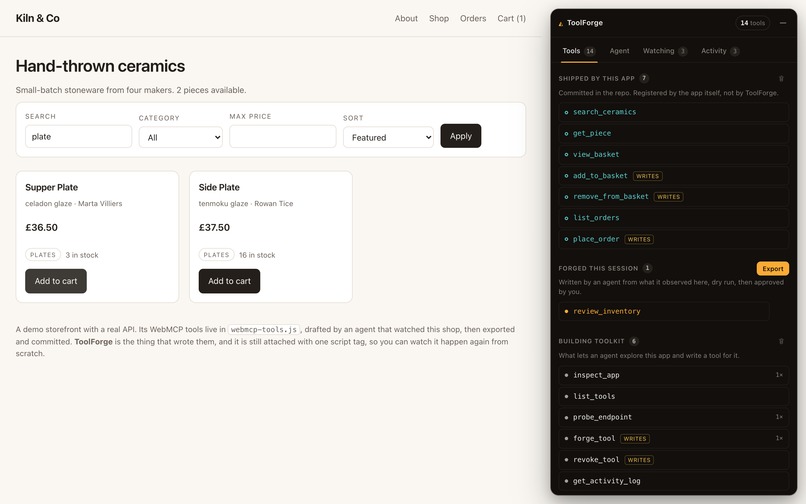
Task: Select the search_ceramics tool
Action: pyautogui.click(x=673, y=112)
